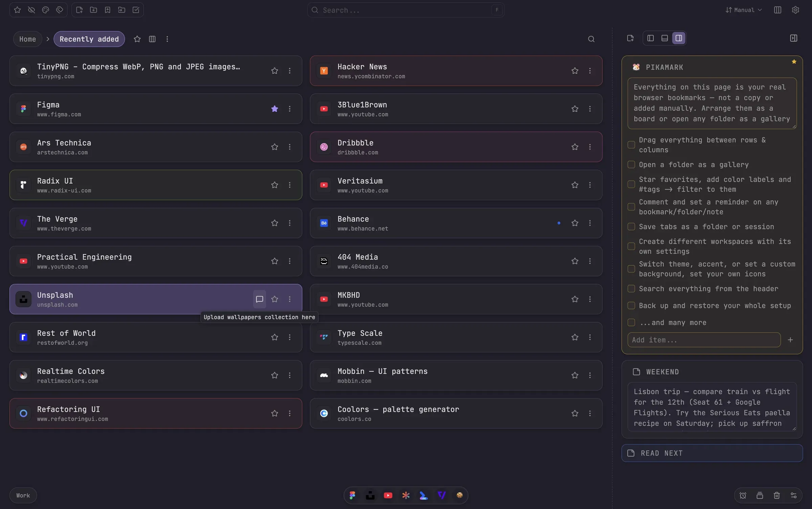Open the settings gear
Viewport: 812px width, 509px height.
[x=795, y=10]
